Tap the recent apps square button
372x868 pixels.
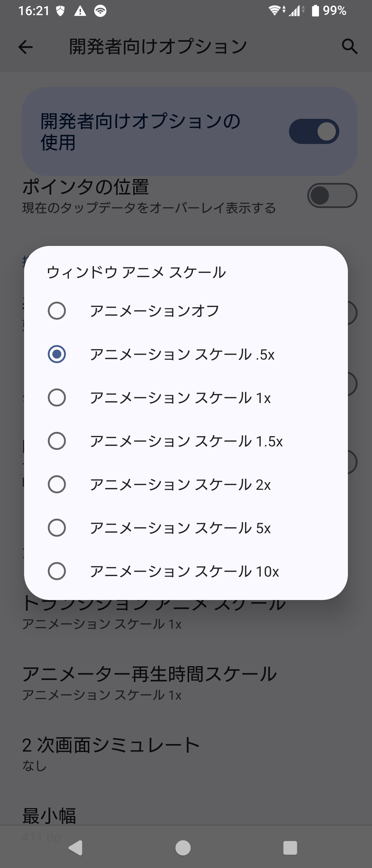(x=290, y=848)
